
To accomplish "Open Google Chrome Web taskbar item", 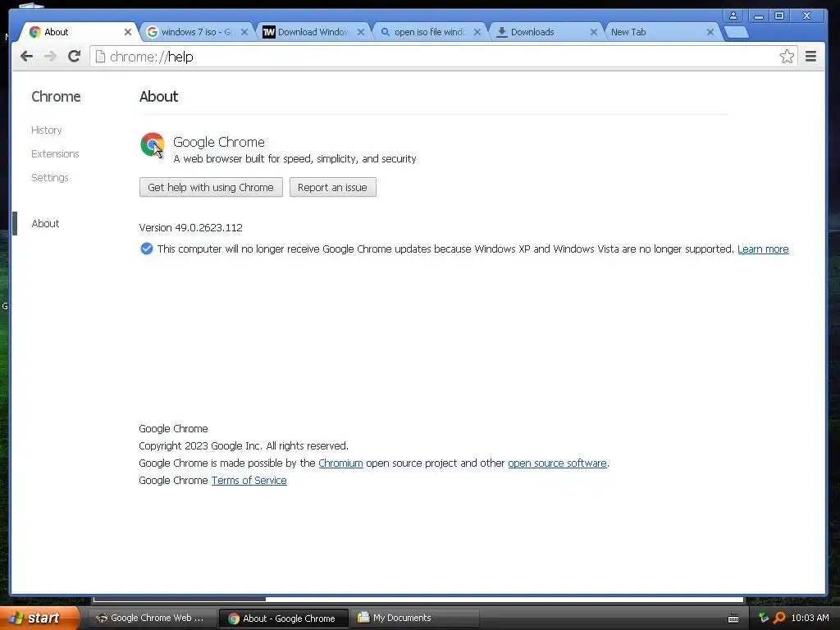I will [152, 618].
